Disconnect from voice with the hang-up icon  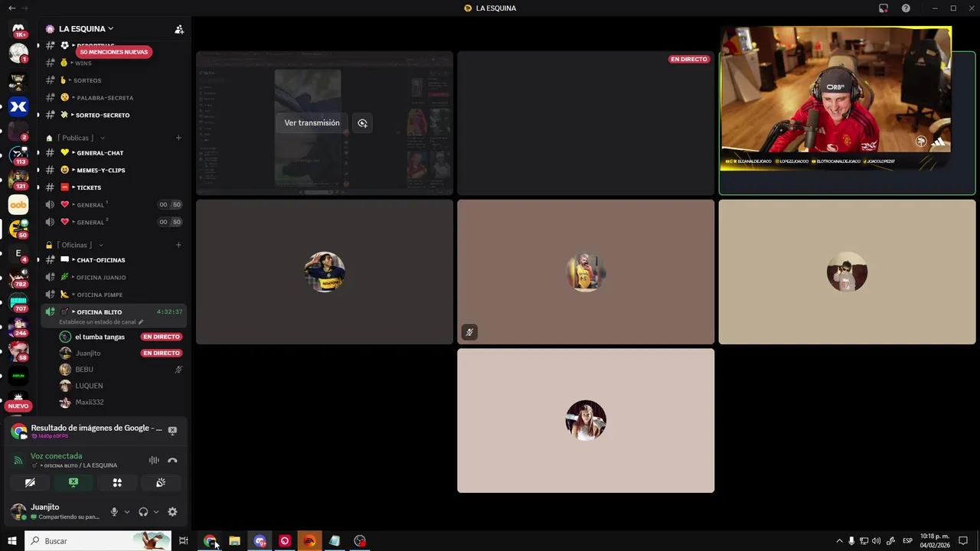pos(172,460)
